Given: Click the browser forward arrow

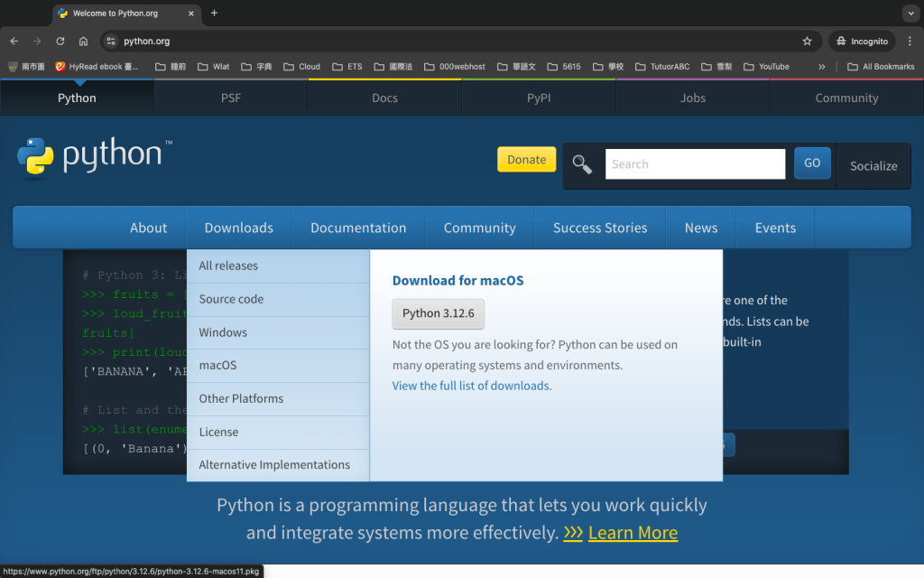Looking at the screenshot, I should click(37, 42).
